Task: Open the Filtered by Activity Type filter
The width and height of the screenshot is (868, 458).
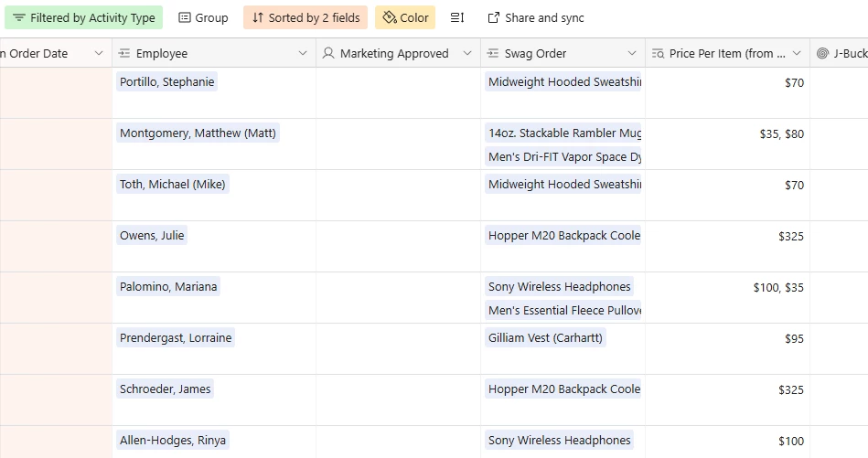Action: [x=83, y=17]
